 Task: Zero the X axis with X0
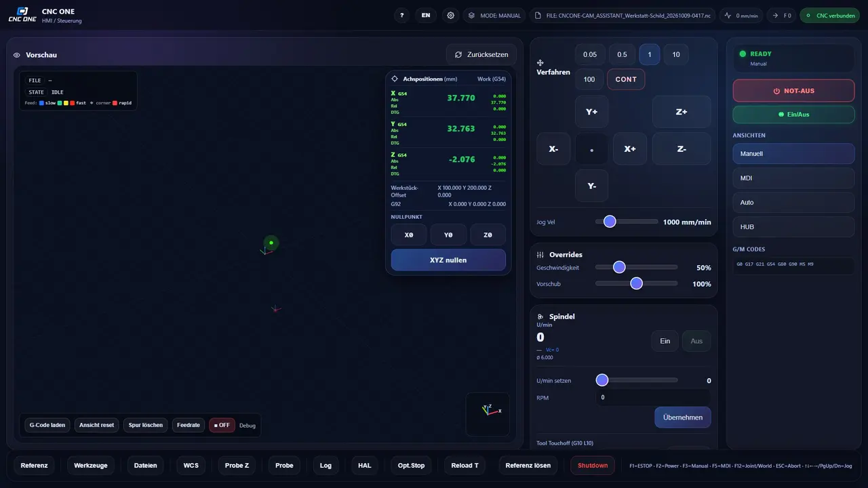pyautogui.click(x=409, y=235)
